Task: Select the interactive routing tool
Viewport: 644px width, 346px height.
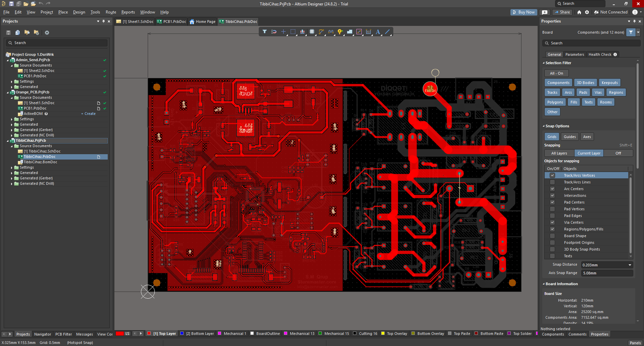Action: [x=321, y=32]
